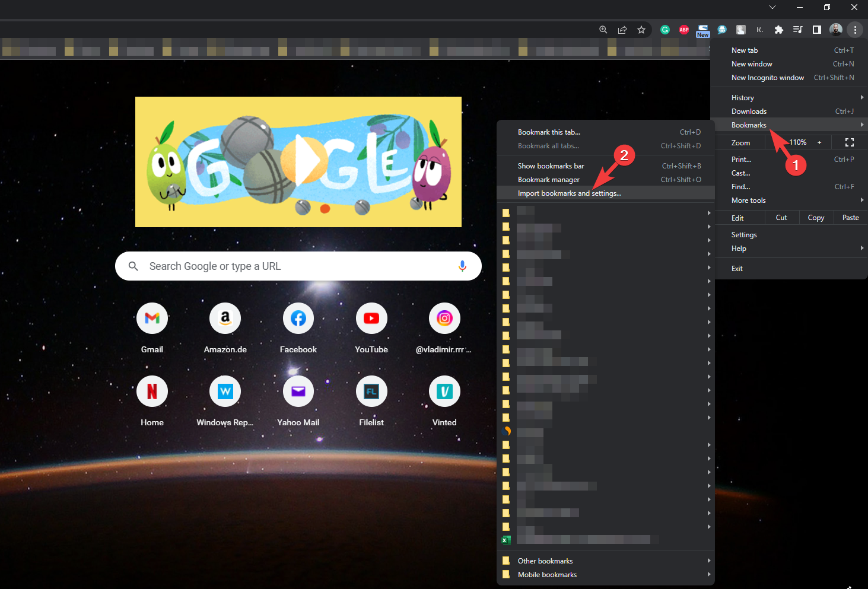The image size is (868, 589).
Task: Expand the Mobile bookmarks folder
Action: [x=605, y=575]
